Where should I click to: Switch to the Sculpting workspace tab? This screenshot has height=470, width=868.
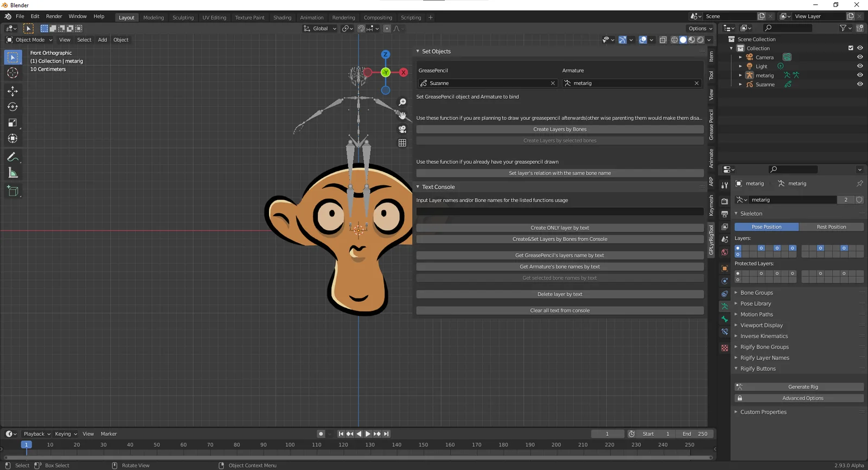click(x=183, y=18)
